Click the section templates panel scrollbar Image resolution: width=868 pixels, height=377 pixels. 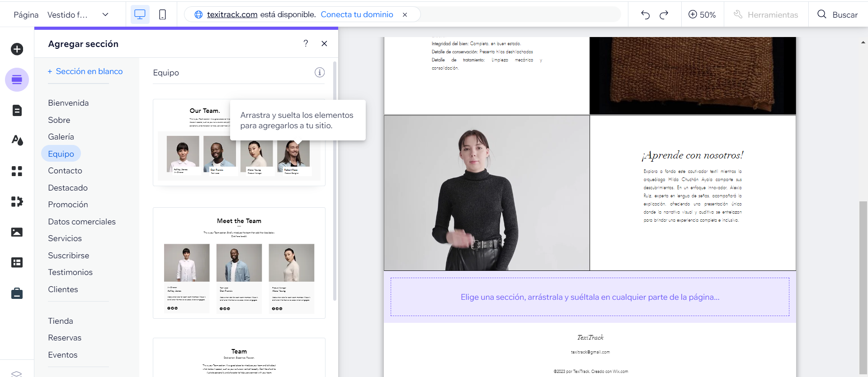tap(335, 181)
